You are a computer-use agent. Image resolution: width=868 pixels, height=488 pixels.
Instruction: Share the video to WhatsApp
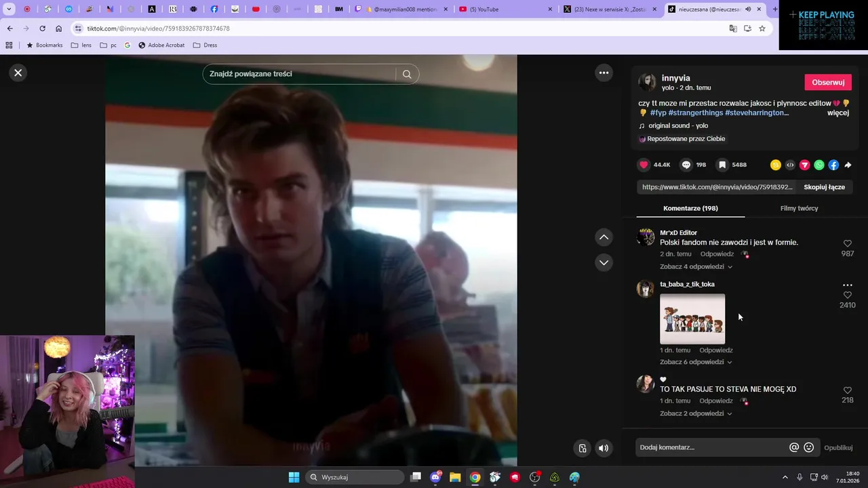[819, 165]
